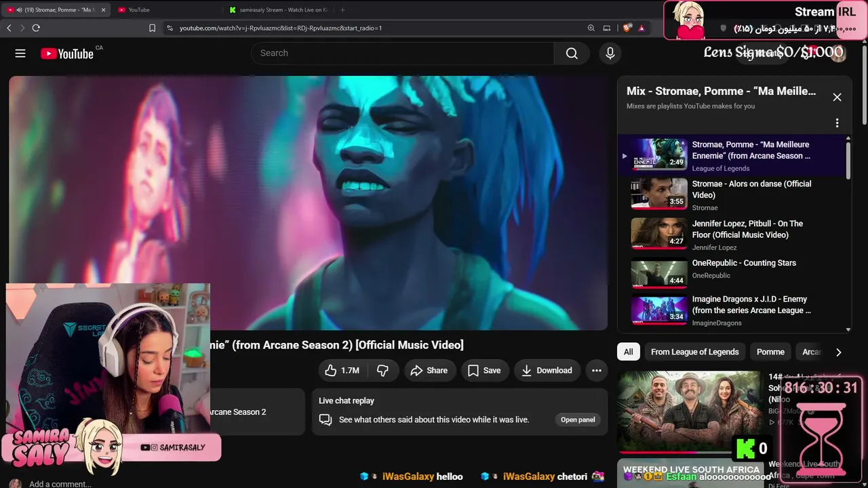Screen dimensions: 868x488
Task: Open the Jennifer Lopez On The Floor thumbnail
Action: [x=658, y=232]
